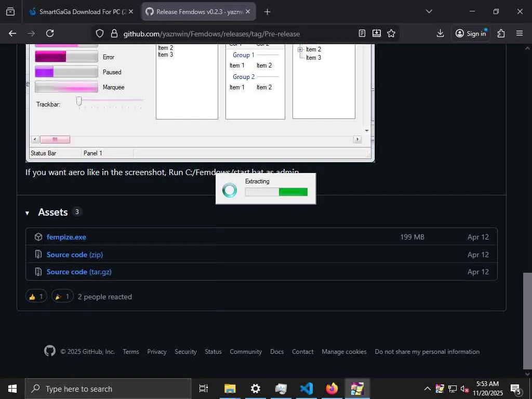Open the Status footer link
This screenshot has width=532, height=399.
[213, 352]
